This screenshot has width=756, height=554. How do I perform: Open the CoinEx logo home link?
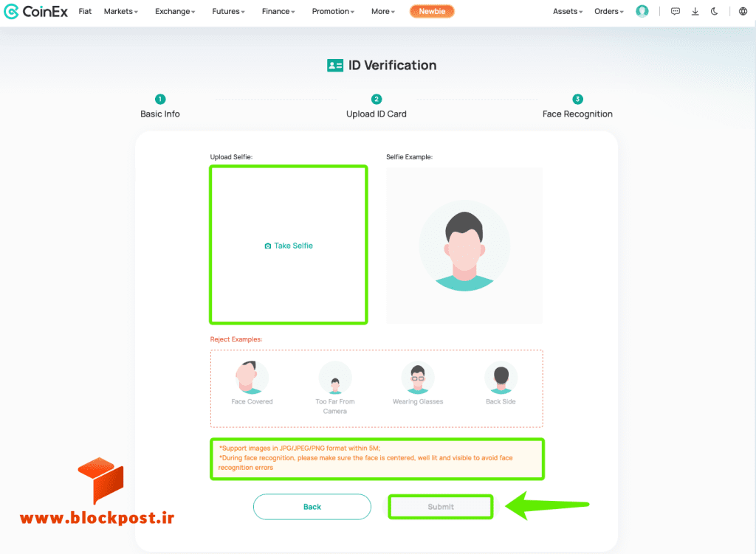click(35, 11)
